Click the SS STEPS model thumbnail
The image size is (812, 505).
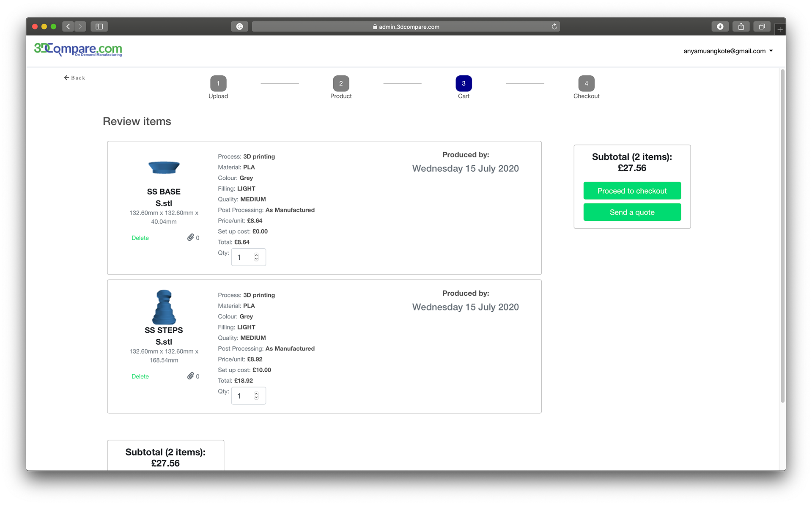click(x=164, y=307)
